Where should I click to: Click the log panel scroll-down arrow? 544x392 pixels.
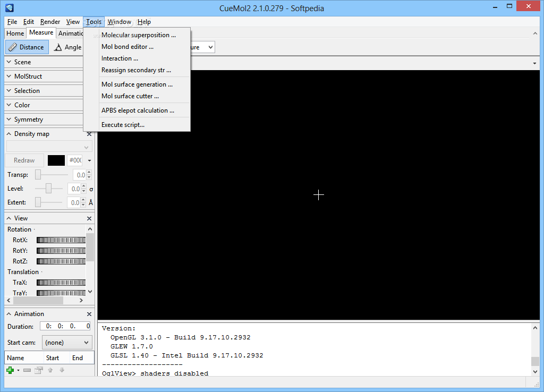pos(535,371)
